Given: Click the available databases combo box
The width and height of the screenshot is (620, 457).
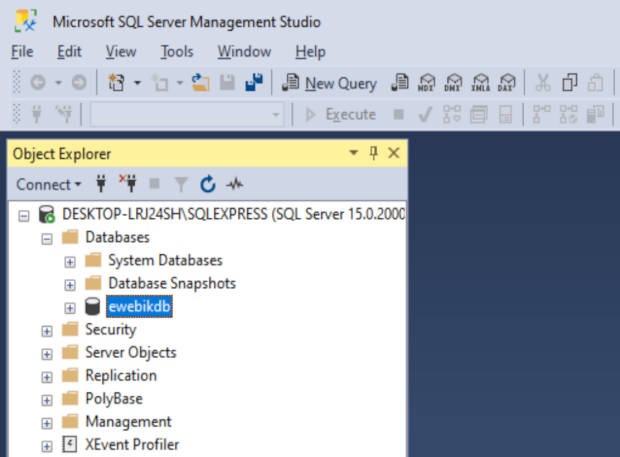Looking at the screenshot, I should 187,115.
